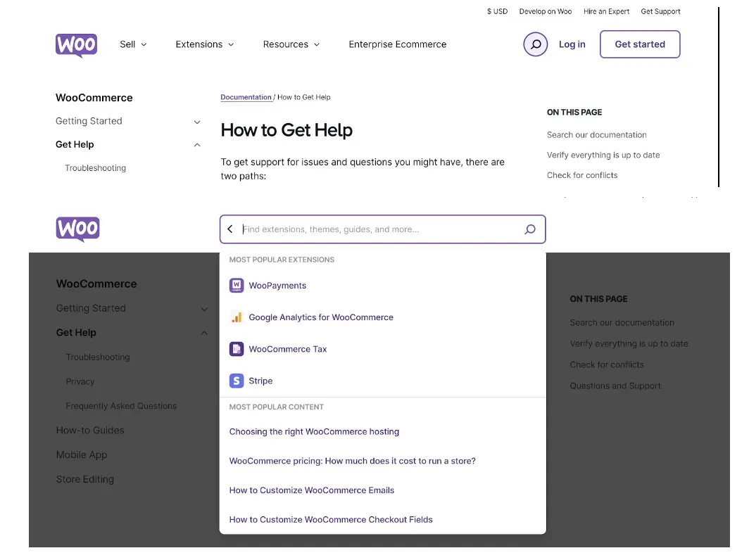
Task: Select $ USD currency option
Action: coord(497,11)
